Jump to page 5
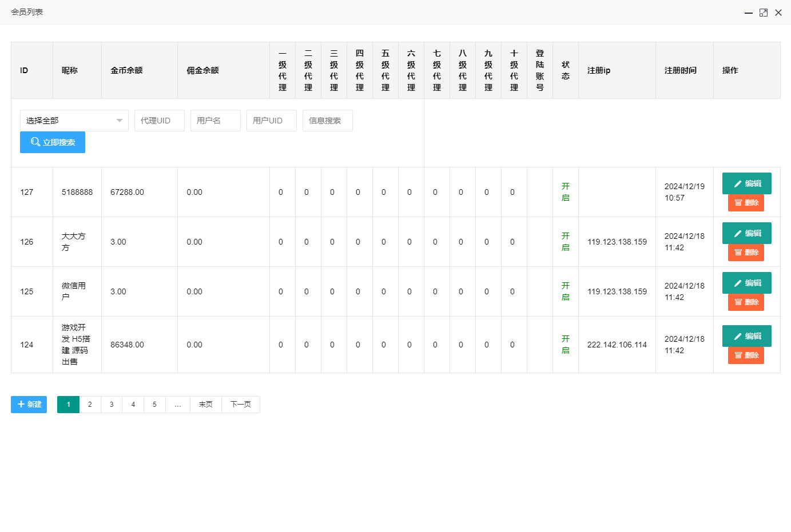 click(x=154, y=405)
